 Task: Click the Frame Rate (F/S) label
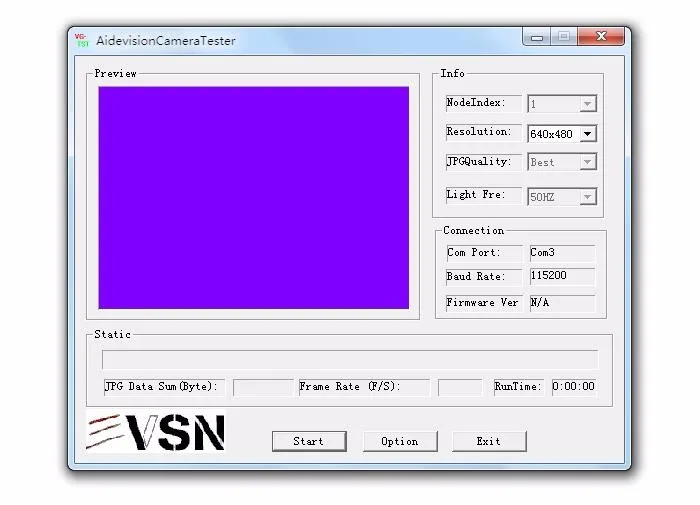(364, 387)
